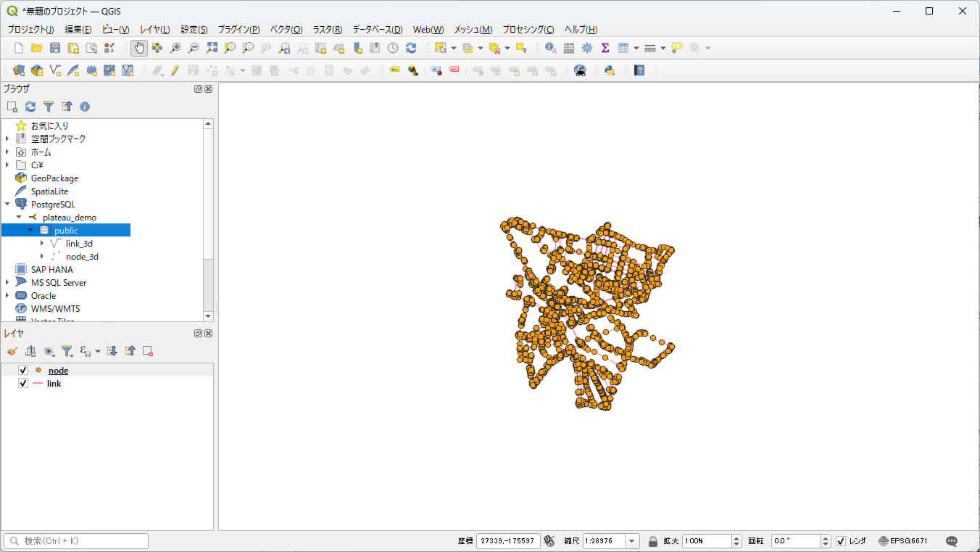Screen dimensions: 980x552
Task: Select the Pan Map hand tool
Action: (138, 48)
